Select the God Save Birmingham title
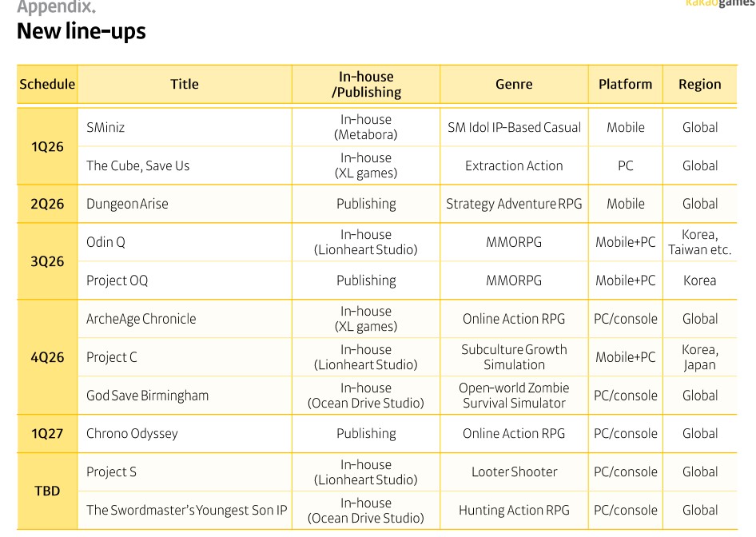The height and width of the screenshot is (537, 756). [147, 396]
